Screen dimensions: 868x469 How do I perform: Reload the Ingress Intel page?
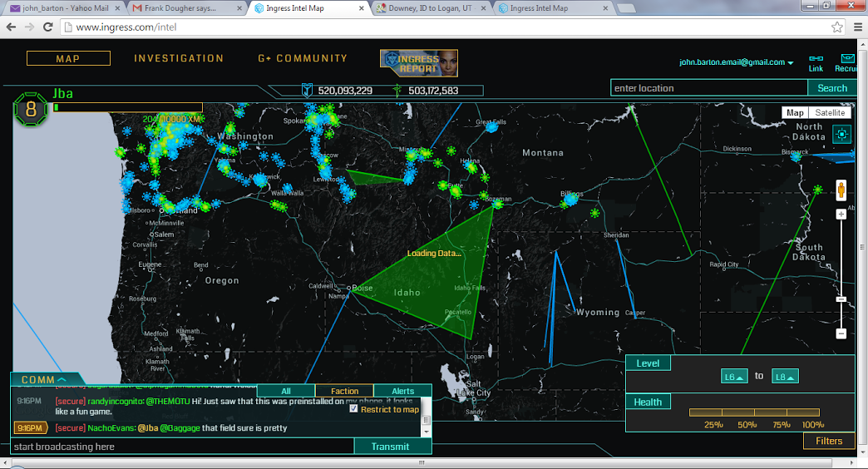point(48,27)
